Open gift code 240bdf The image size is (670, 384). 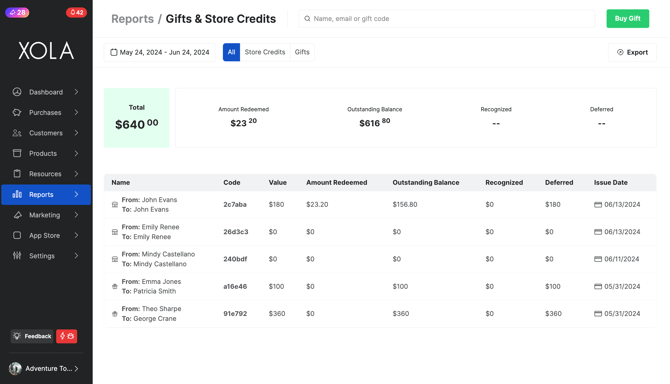[235, 259]
